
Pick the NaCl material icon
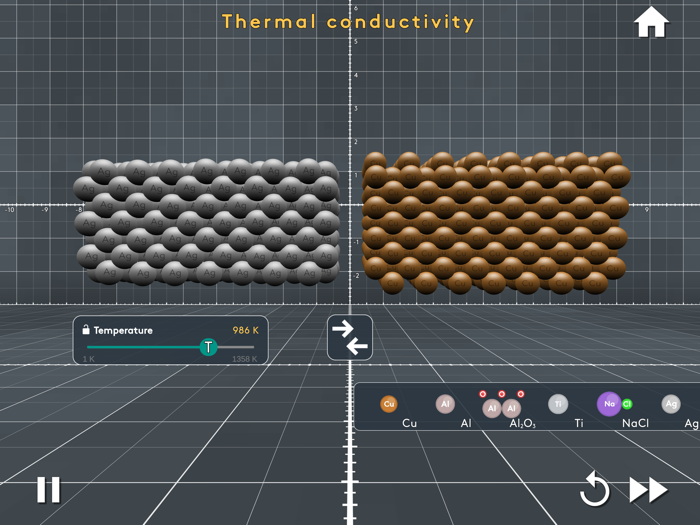tap(614, 404)
